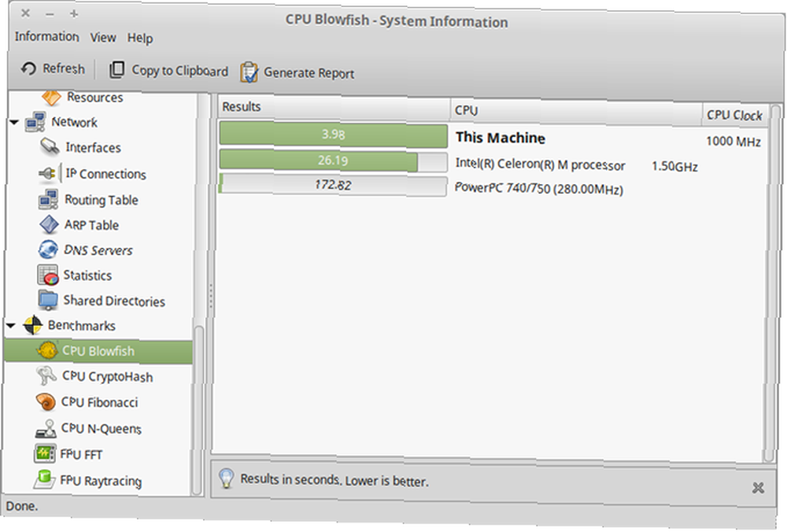Viewport: 787px width, 532px height.
Task: Click the Results column header
Action: pyautogui.click(x=334, y=107)
